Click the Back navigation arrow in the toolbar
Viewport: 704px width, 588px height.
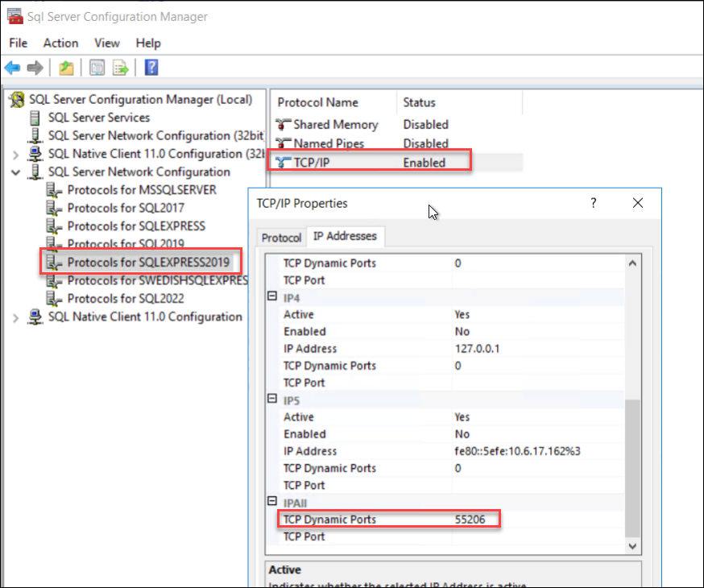12,68
